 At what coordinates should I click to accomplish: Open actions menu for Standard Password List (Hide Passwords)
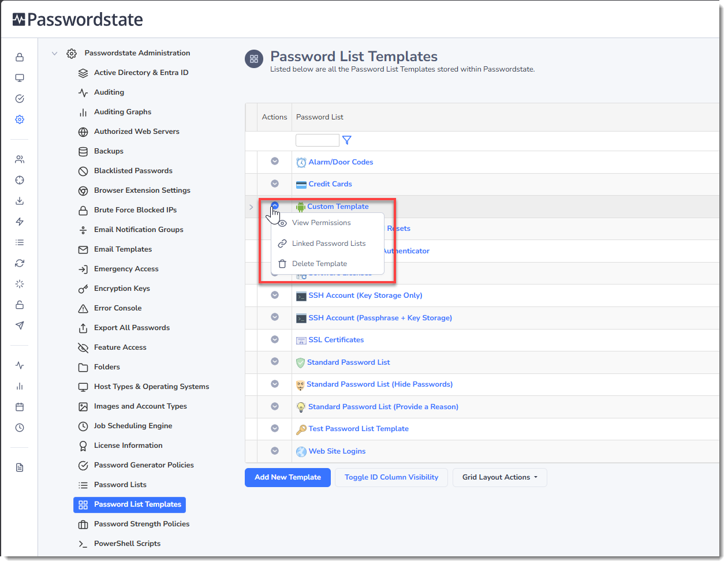275,384
